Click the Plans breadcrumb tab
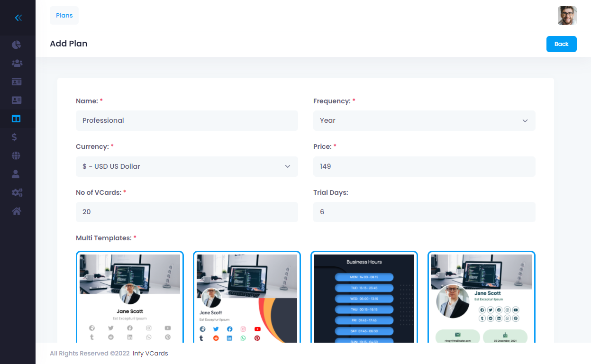Viewport: 591px width, 364px height. tap(64, 16)
